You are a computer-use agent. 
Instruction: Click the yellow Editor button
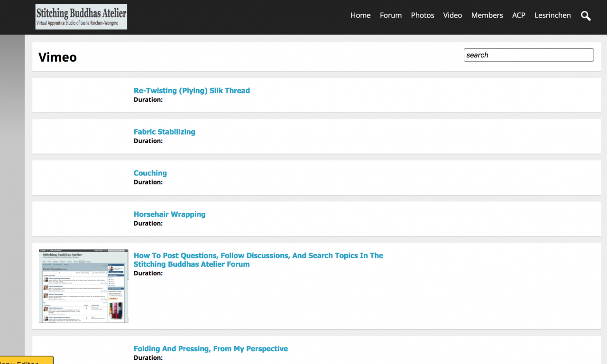(x=27, y=361)
